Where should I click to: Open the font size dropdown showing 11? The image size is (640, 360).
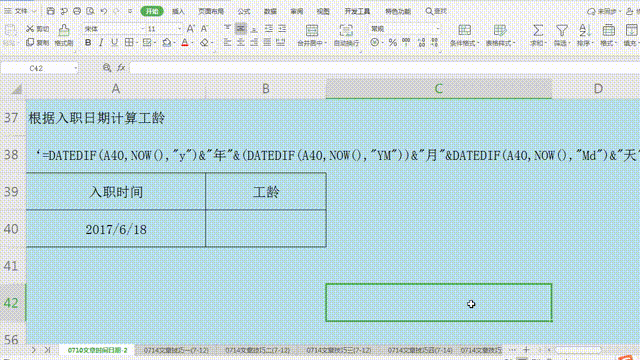[179, 29]
